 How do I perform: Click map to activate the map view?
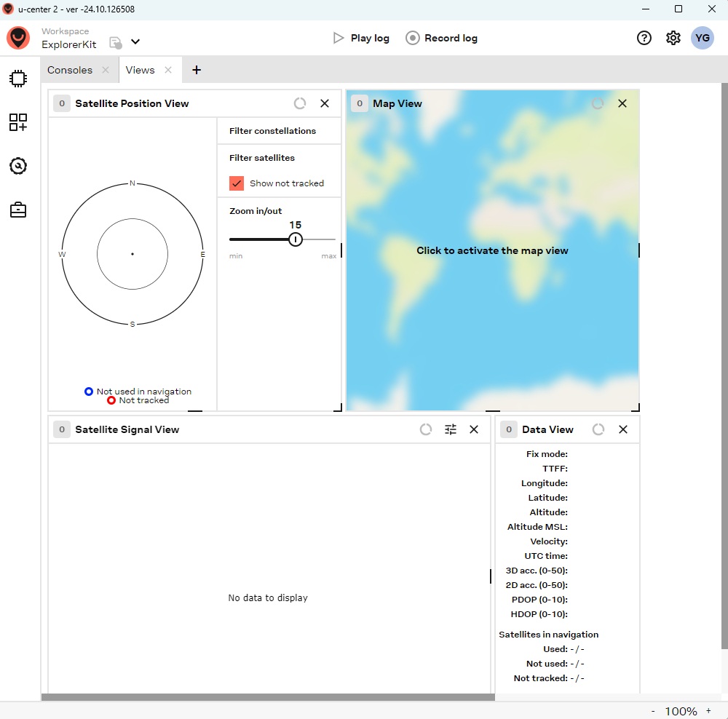tap(492, 250)
